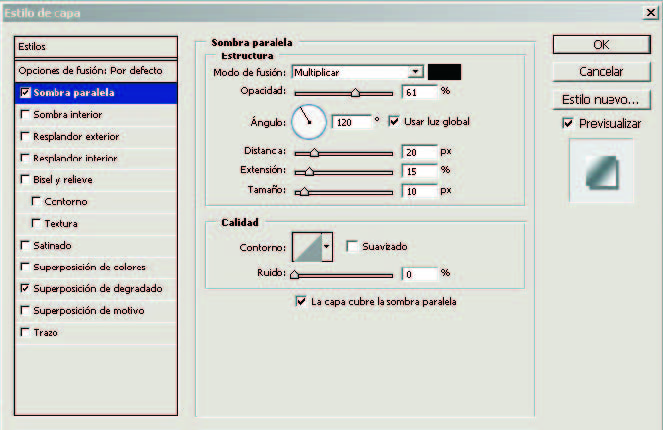Click the Extensión value field showing 15
Screen dimensions: 663x430
pos(419,171)
